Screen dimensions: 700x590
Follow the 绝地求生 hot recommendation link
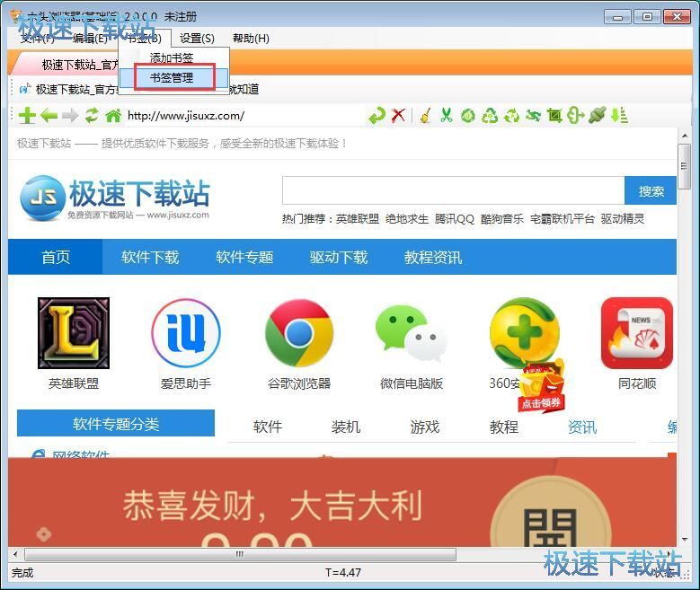click(x=407, y=219)
